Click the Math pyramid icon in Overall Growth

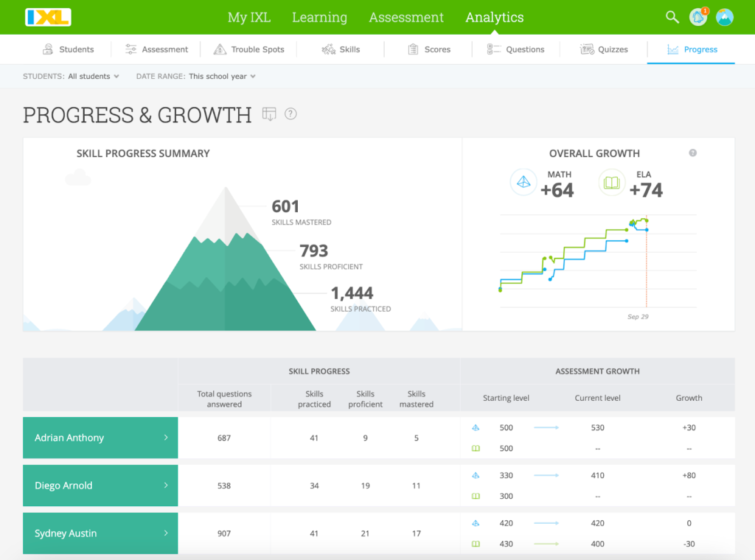point(523,182)
